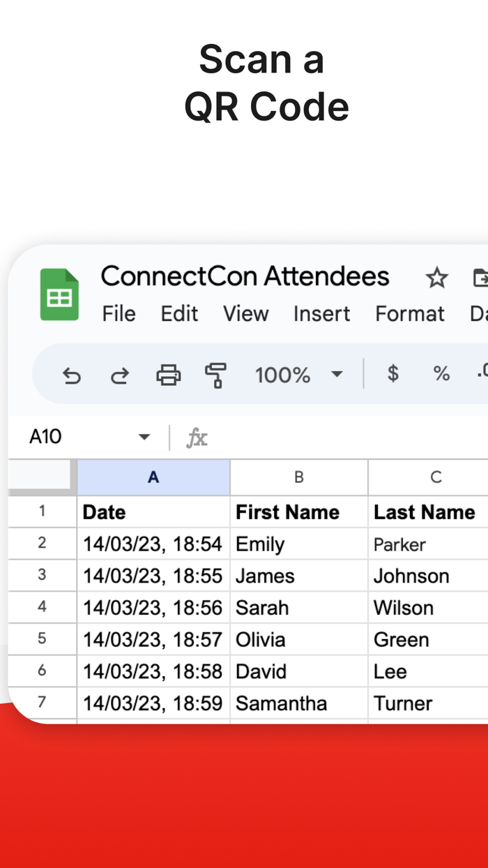Open the Insert menu

click(x=321, y=314)
